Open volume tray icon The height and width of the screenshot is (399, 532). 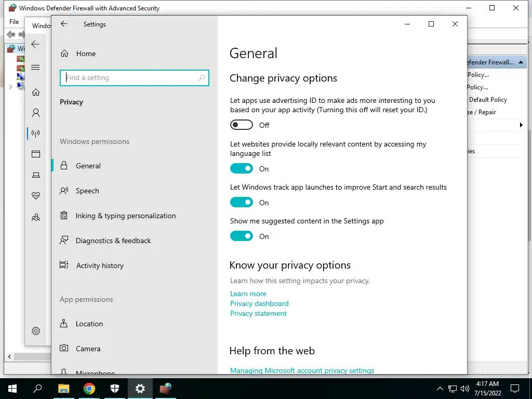pyautogui.click(x=465, y=389)
